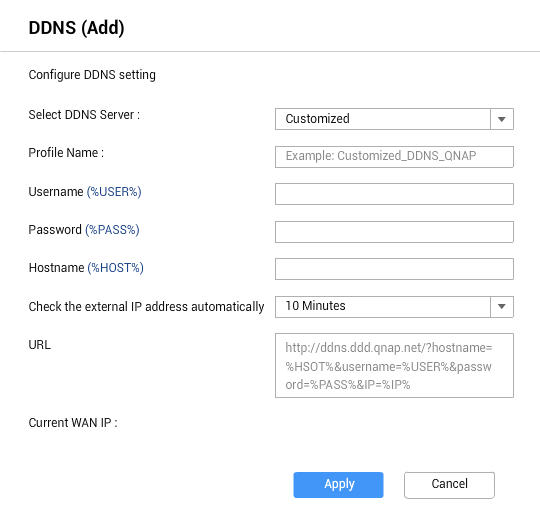This screenshot has height=520, width=540.
Task: Click the DDNS (Add) dialog title
Action: [76, 28]
